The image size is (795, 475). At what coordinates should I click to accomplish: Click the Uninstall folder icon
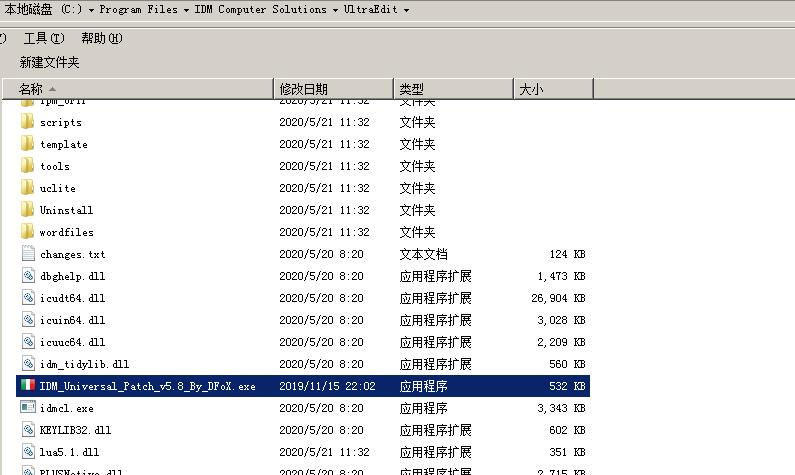pyautogui.click(x=27, y=210)
